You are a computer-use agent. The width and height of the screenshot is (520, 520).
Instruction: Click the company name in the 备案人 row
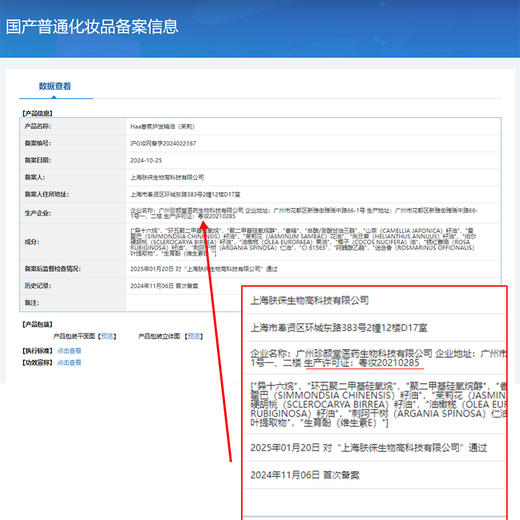click(167, 177)
